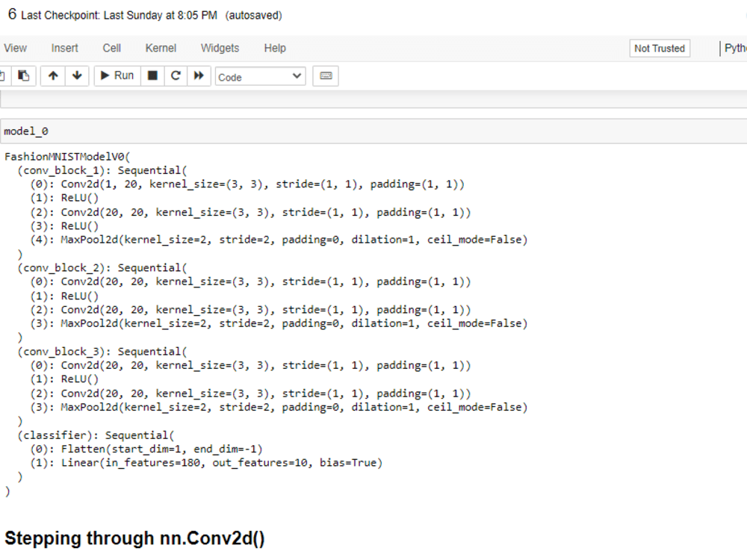747x560 pixels.
Task: Click the (4): MaxPool2d line in conv_block_1
Action: pos(279,240)
